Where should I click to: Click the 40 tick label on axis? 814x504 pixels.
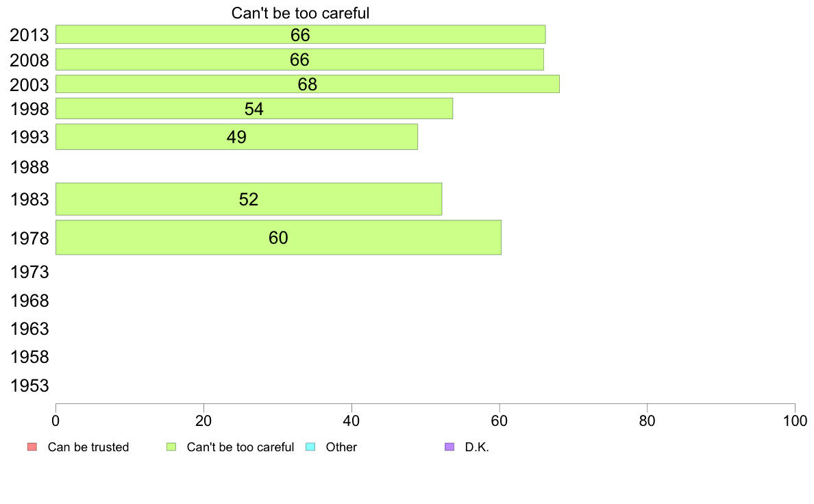(x=351, y=420)
